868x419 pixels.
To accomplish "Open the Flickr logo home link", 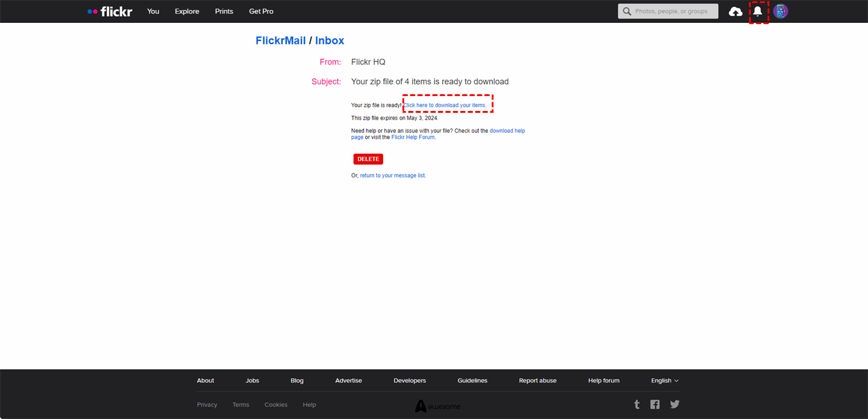I will 110,11.
